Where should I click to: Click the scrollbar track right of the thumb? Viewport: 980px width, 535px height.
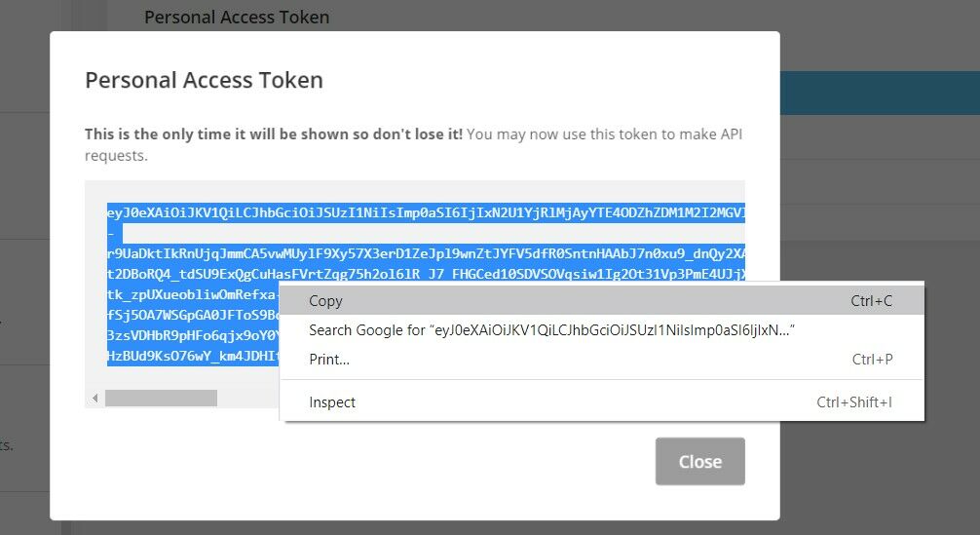(x=247, y=398)
